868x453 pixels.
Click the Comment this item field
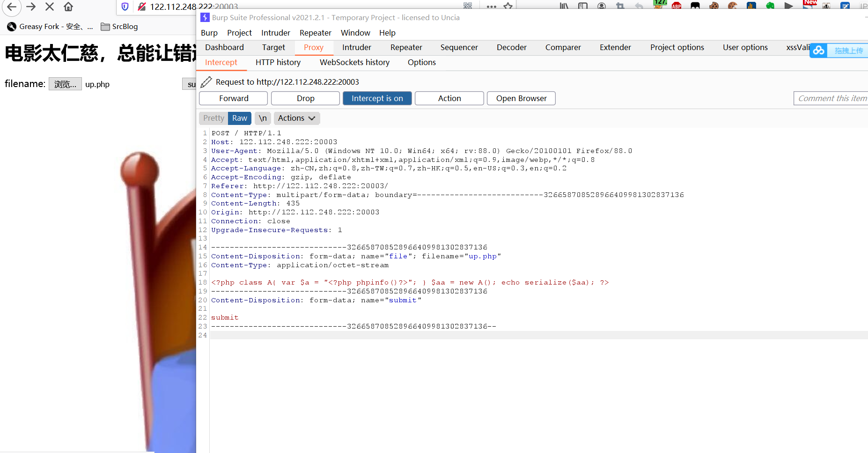[x=831, y=98]
